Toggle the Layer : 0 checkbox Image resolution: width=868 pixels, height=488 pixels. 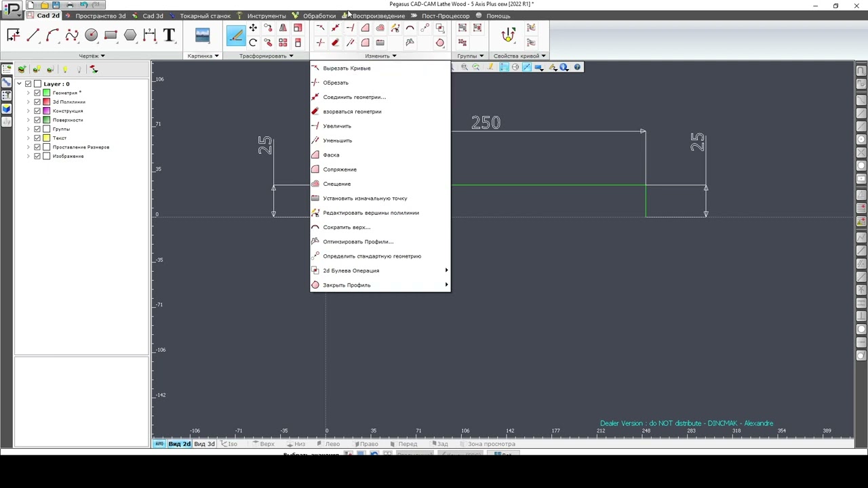(28, 84)
